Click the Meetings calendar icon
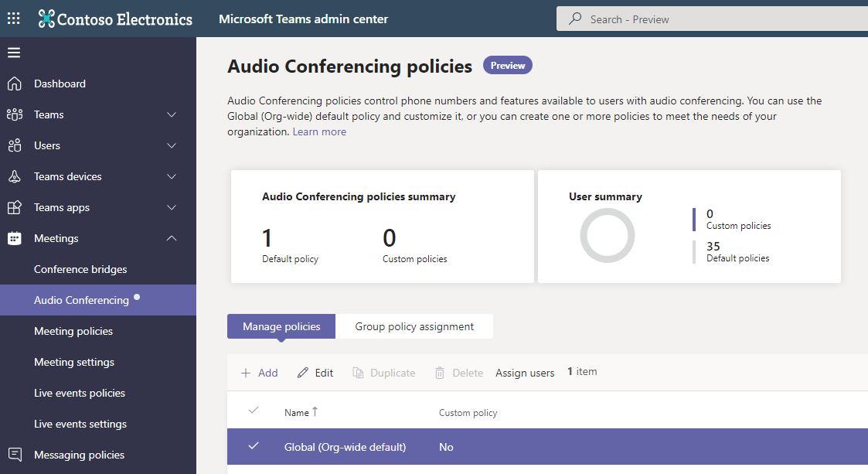This screenshot has width=868, height=474. click(x=15, y=239)
